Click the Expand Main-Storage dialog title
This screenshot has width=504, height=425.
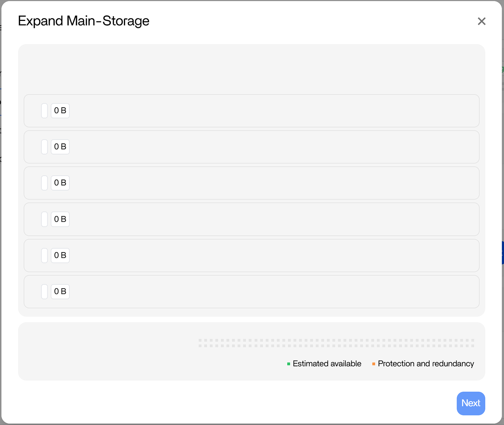[x=84, y=21]
